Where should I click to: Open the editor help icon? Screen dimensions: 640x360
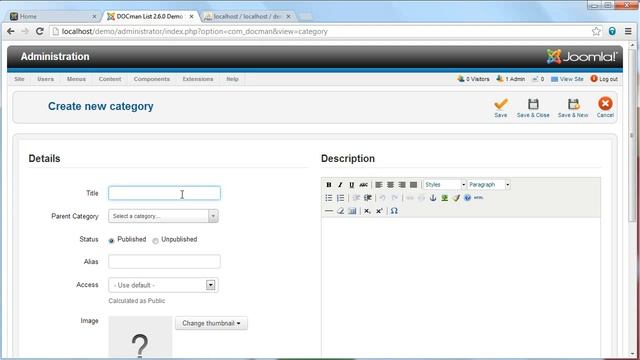pos(467,198)
